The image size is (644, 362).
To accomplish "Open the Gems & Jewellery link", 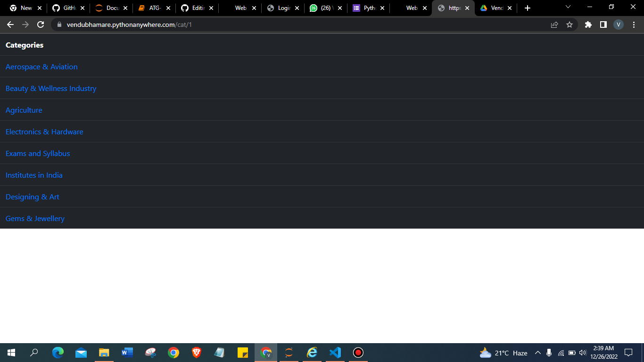I will [x=35, y=218].
